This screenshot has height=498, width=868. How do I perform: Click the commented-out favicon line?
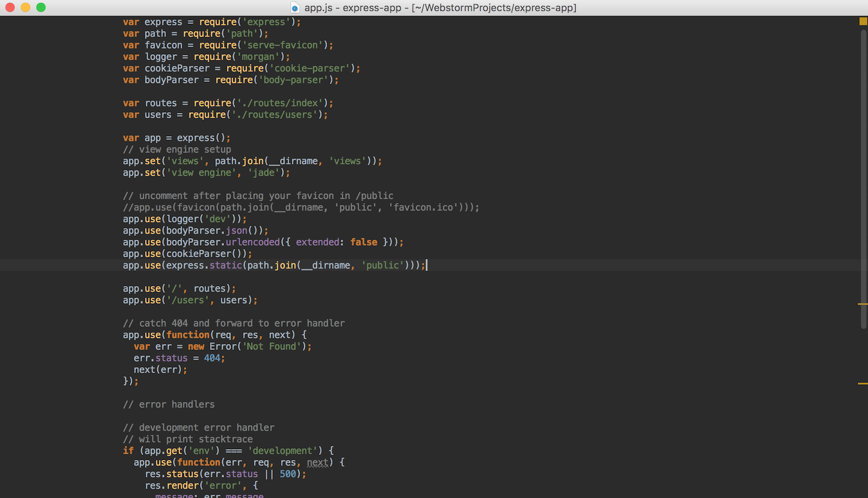coord(298,207)
